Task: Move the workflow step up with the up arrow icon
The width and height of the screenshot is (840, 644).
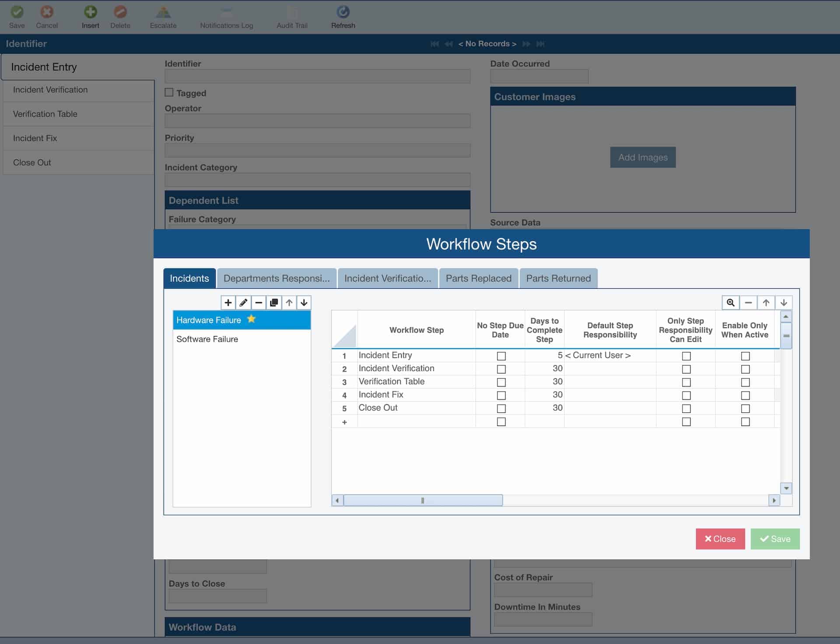Action: 766,302
